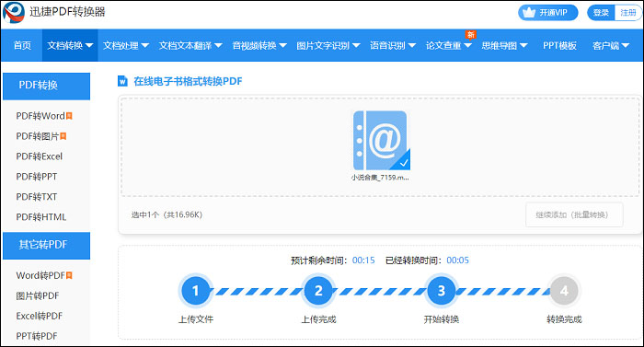Select Word转PDF in the sidebar

point(40,275)
